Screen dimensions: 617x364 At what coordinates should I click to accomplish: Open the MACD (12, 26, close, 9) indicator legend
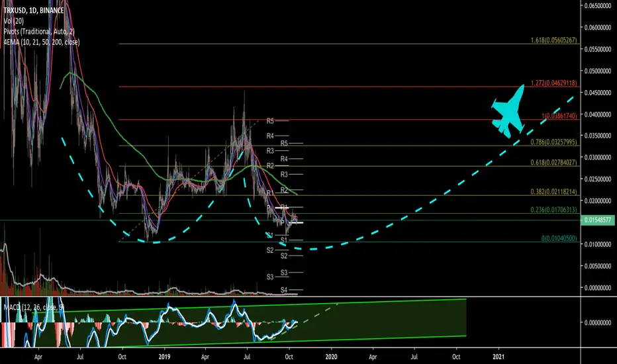(x=34, y=307)
